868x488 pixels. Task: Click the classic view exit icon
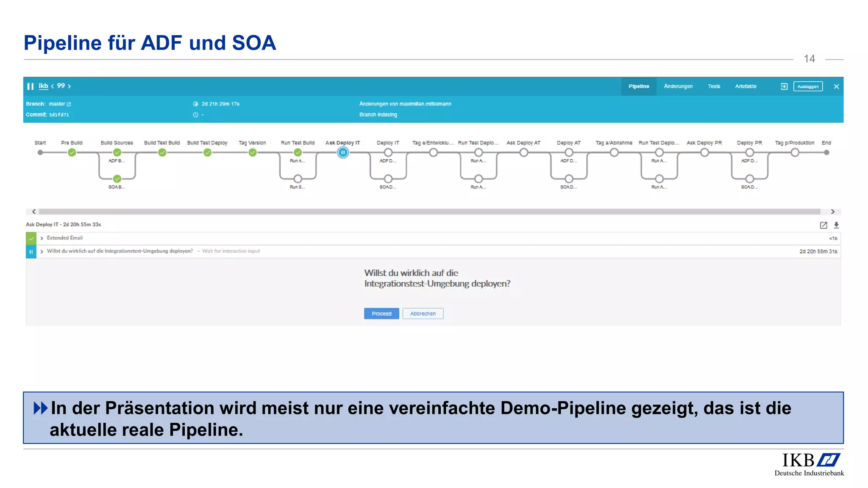[x=784, y=86]
